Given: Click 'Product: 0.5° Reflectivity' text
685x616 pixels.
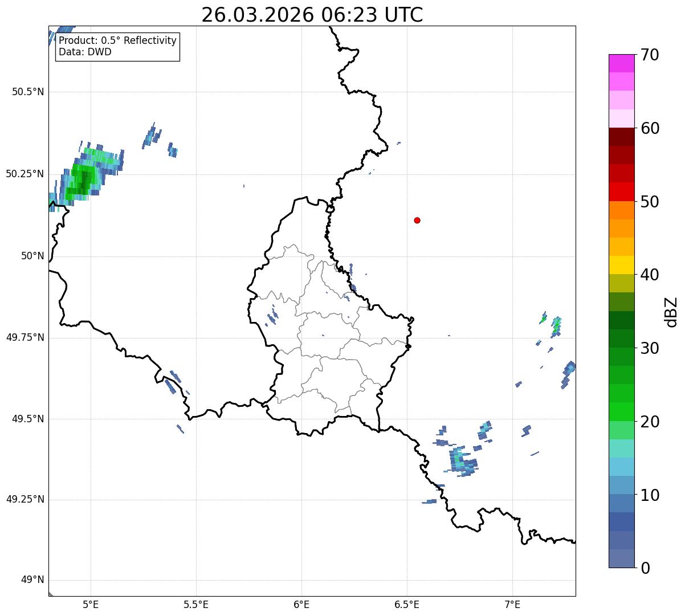Looking at the screenshot, I should point(118,41).
